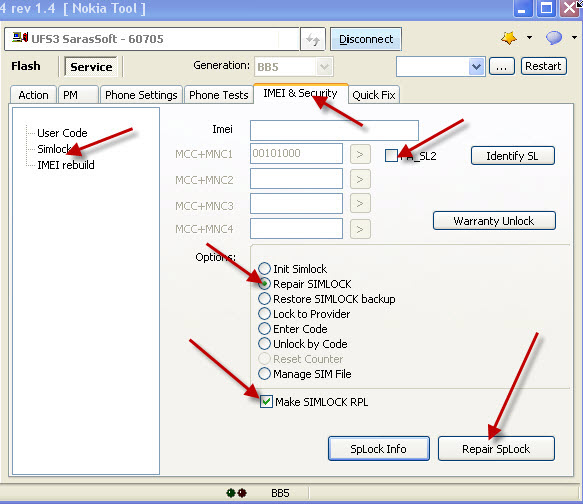Click the SpLock Info button
The height and width of the screenshot is (504, 583).
tap(379, 449)
